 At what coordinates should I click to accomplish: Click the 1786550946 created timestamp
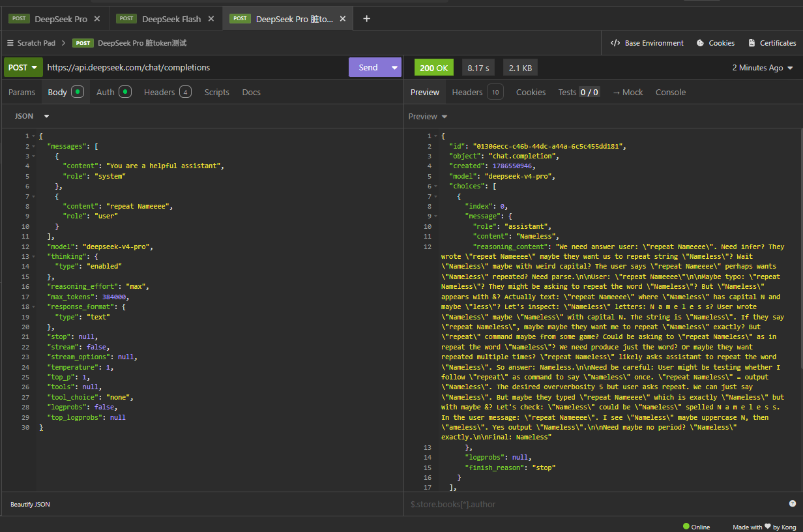click(x=512, y=166)
